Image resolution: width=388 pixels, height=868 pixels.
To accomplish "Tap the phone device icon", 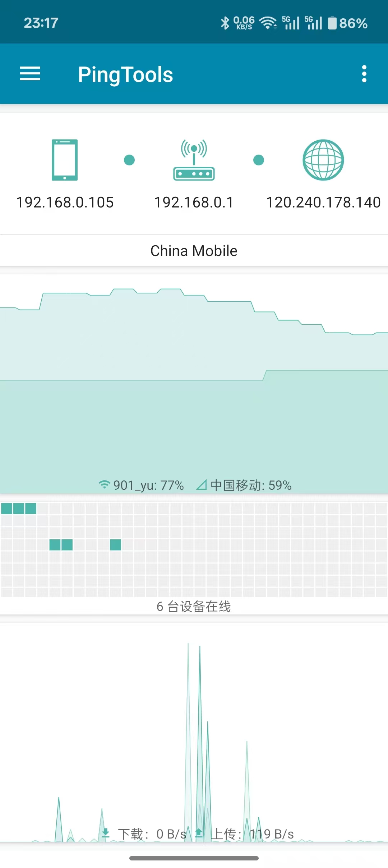I will point(65,160).
